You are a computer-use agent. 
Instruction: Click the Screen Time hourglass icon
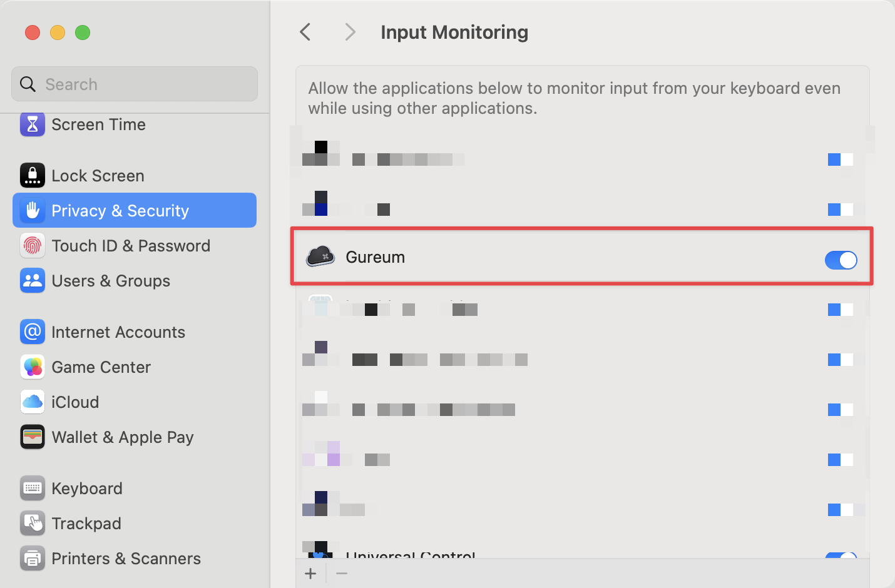(33, 124)
